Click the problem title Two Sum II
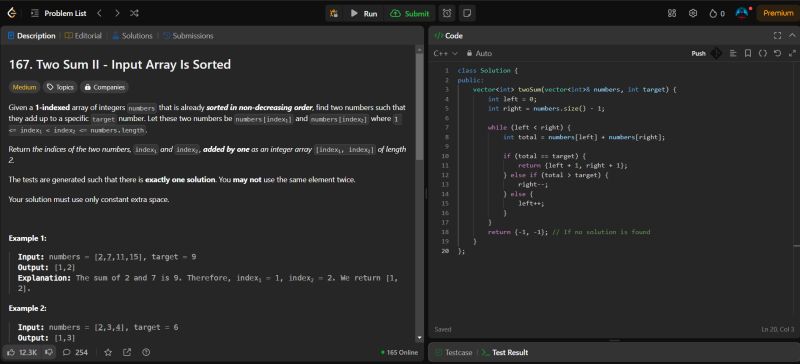800x364 pixels. point(120,65)
